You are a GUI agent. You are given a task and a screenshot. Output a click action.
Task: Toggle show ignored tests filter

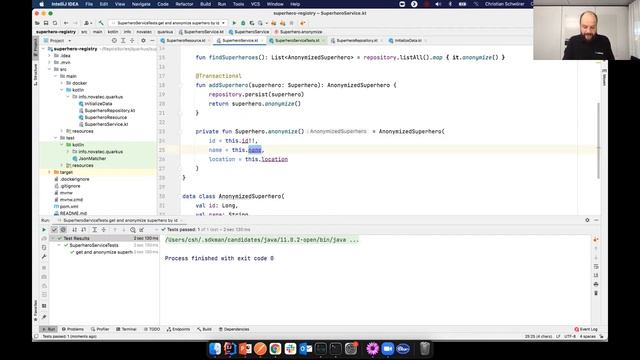pyautogui.click(x=63, y=230)
